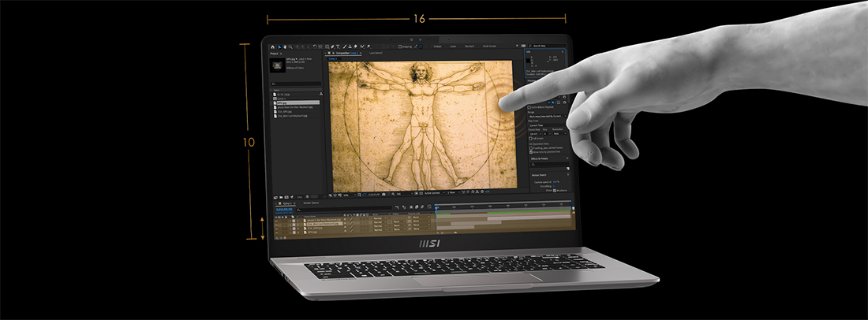This screenshot has width=868, height=320.
Task: Open the Mode dropdown for first layer
Action: [380, 218]
